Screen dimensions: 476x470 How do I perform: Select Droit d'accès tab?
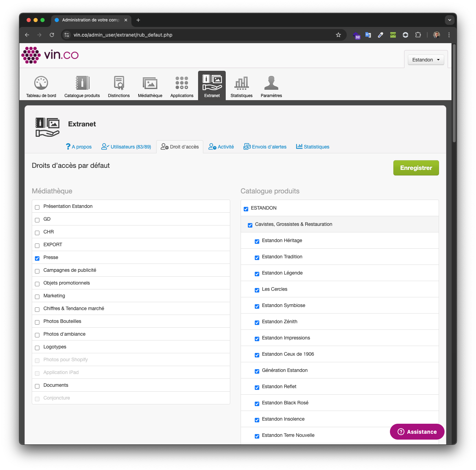click(180, 147)
